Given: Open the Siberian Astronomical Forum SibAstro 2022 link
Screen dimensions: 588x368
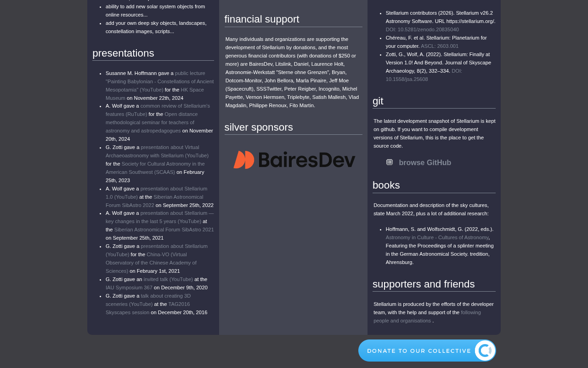Looking at the screenshot, I should click(154, 201).
